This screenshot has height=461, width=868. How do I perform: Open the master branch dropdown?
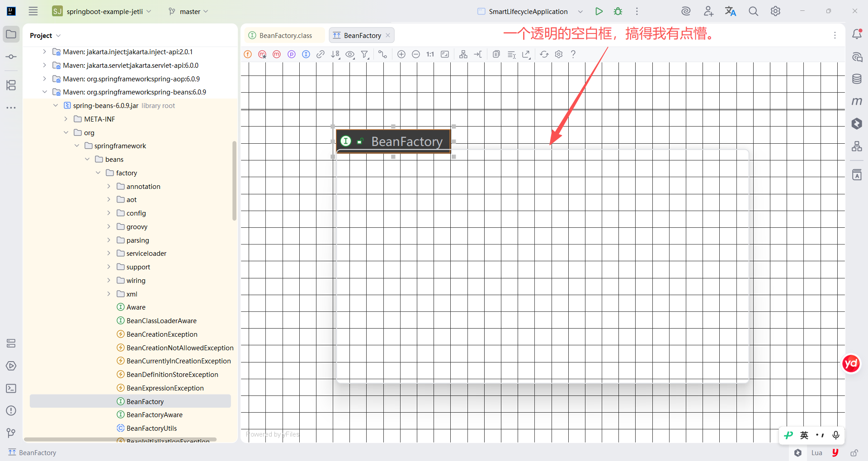pyautogui.click(x=188, y=11)
